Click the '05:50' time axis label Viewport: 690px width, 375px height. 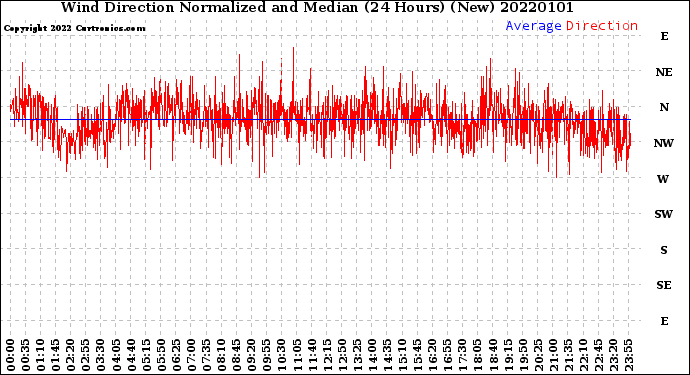coord(161,355)
